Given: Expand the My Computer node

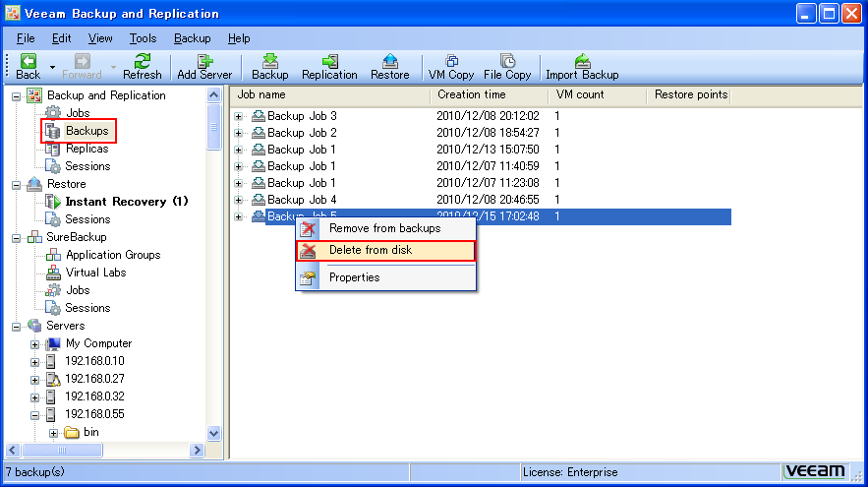Looking at the screenshot, I should 34,344.
